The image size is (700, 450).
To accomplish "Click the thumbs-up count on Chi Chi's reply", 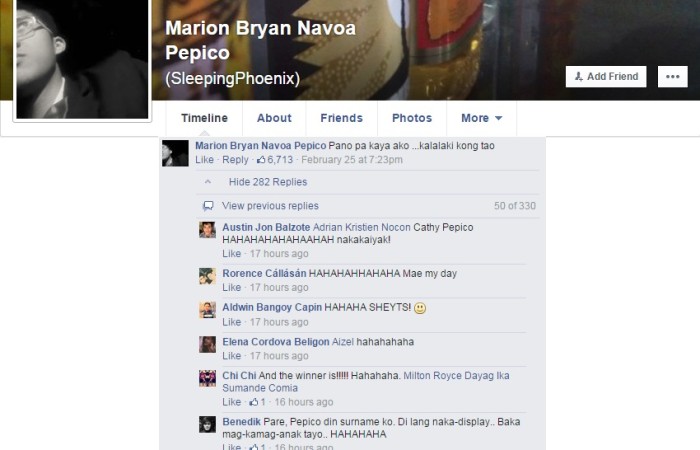I will coord(258,402).
